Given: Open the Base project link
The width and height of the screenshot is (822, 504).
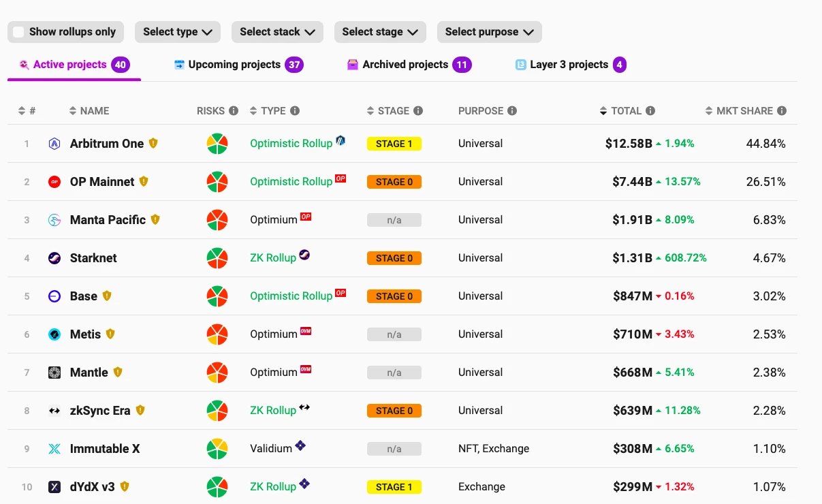Looking at the screenshot, I should 84,296.
